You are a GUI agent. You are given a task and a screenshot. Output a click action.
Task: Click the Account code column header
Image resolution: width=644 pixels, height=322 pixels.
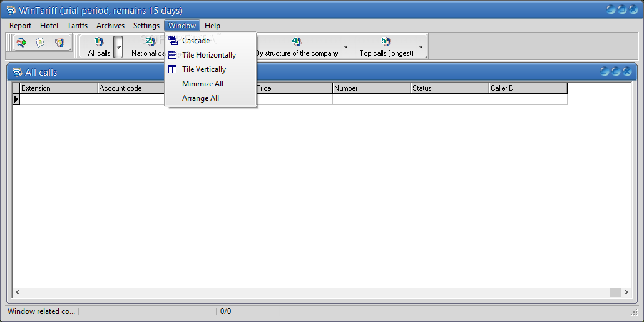[x=131, y=88]
